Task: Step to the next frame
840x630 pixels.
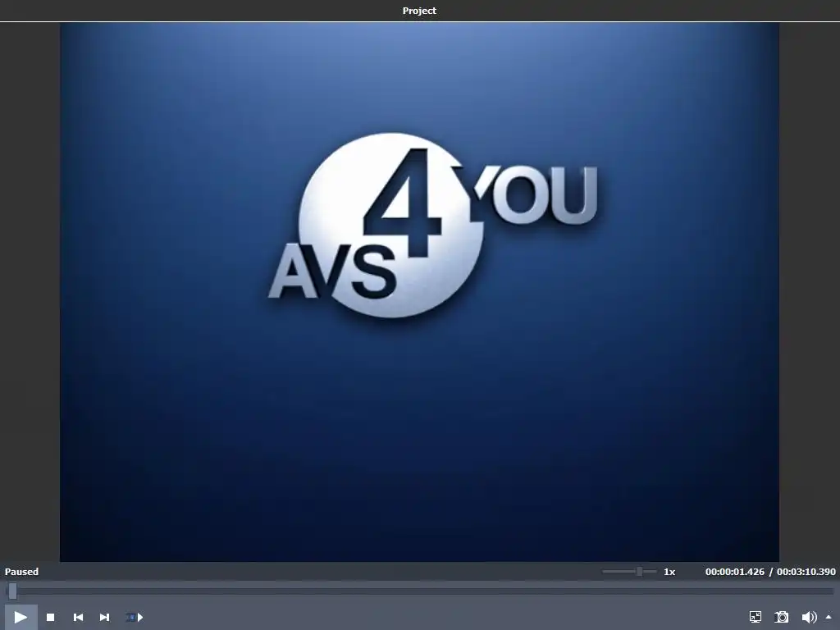Action: [104, 617]
